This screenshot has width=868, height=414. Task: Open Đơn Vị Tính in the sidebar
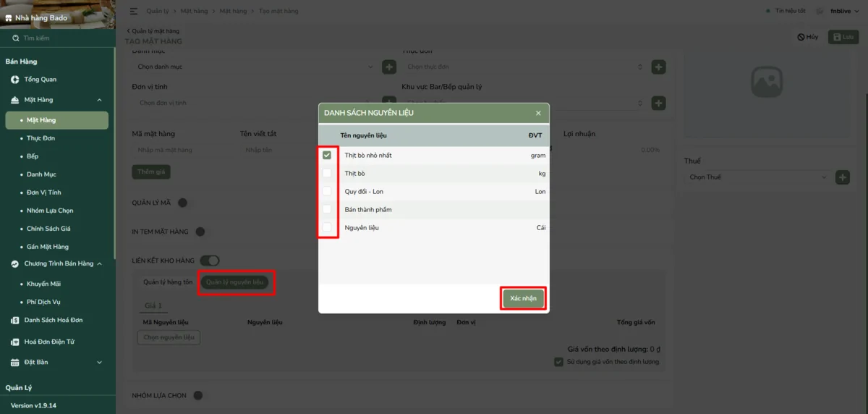pos(43,193)
